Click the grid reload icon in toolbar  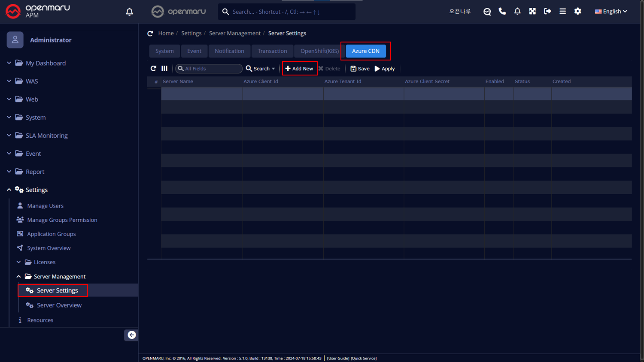tap(153, 69)
